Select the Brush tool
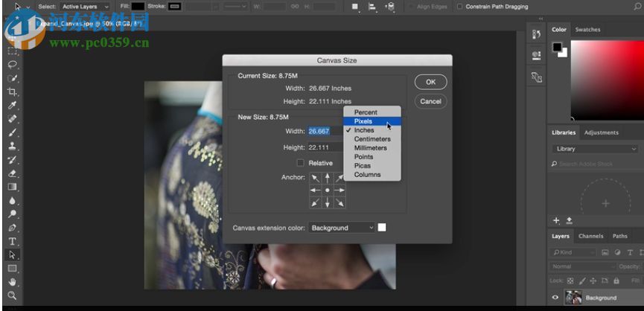This screenshot has width=644, height=311. point(13,132)
